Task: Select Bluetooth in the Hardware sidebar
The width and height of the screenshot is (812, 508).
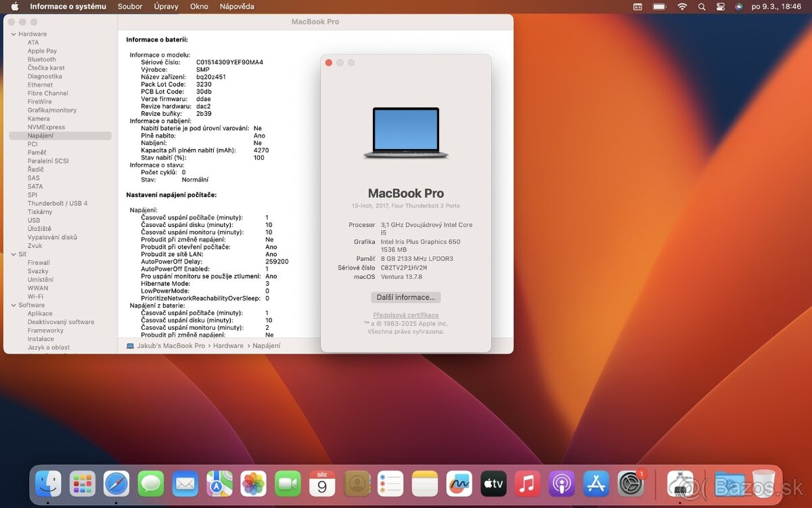Action: 41,59
